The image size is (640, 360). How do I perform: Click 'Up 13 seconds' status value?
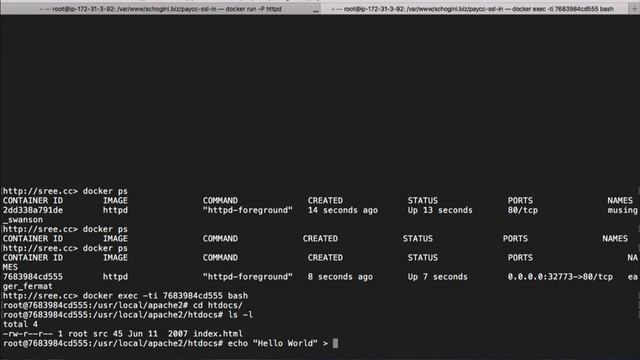440,210
